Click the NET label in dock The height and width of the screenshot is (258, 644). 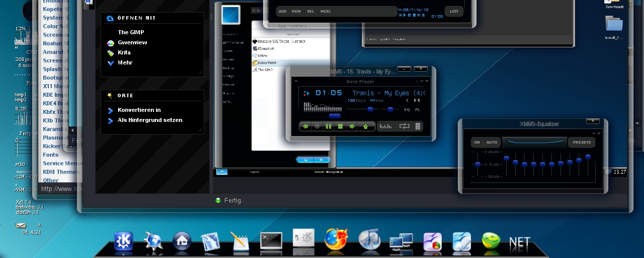coord(520,243)
